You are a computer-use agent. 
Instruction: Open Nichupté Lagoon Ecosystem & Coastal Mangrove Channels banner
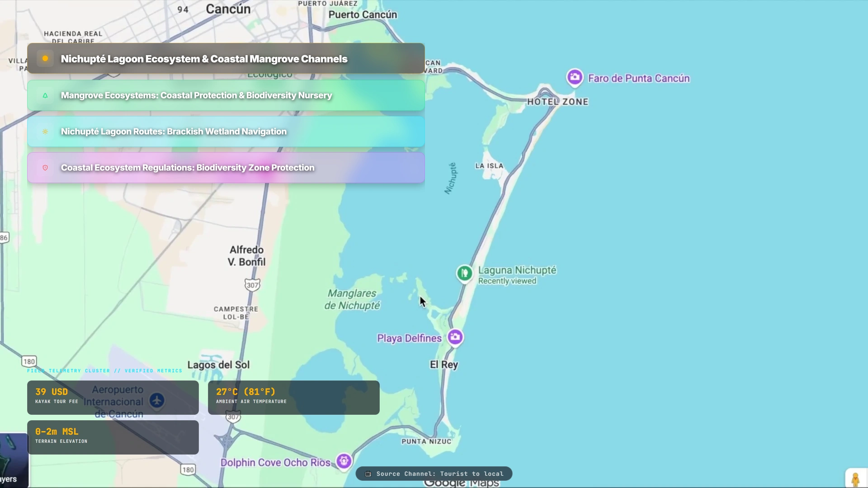(x=226, y=58)
